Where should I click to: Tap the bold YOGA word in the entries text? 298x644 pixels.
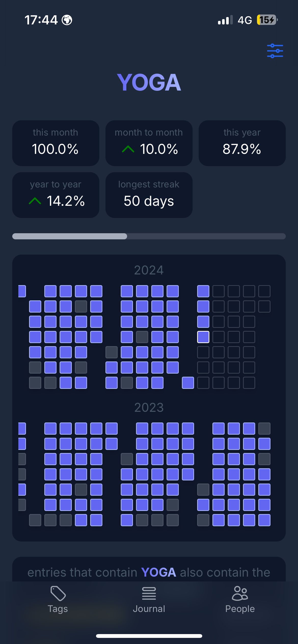tap(158, 572)
